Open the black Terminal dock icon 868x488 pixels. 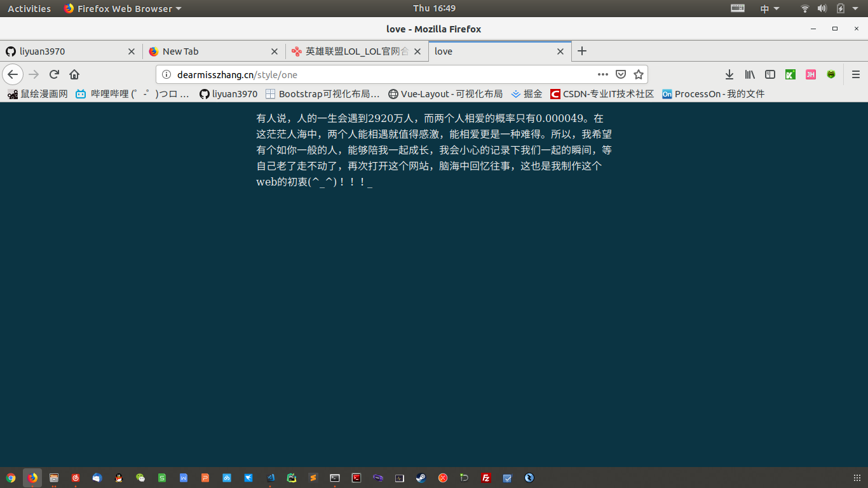335,478
